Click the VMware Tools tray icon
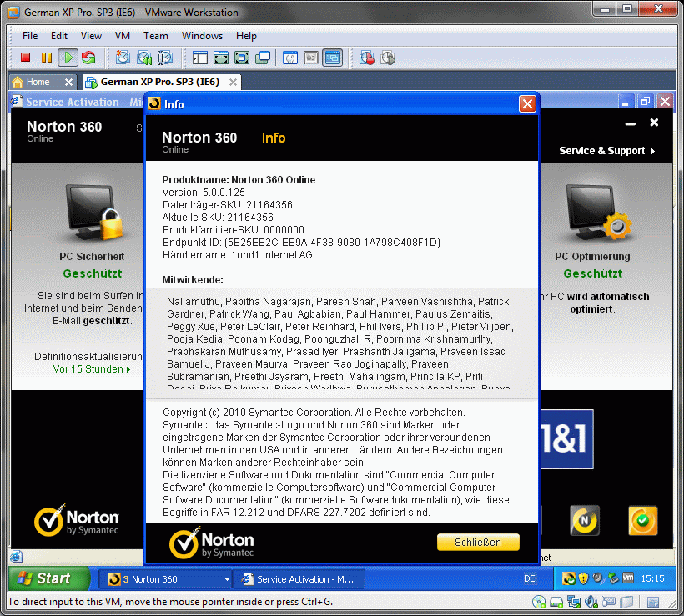This screenshot has height=616, width=684. pyautogui.click(x=627, y=578)
